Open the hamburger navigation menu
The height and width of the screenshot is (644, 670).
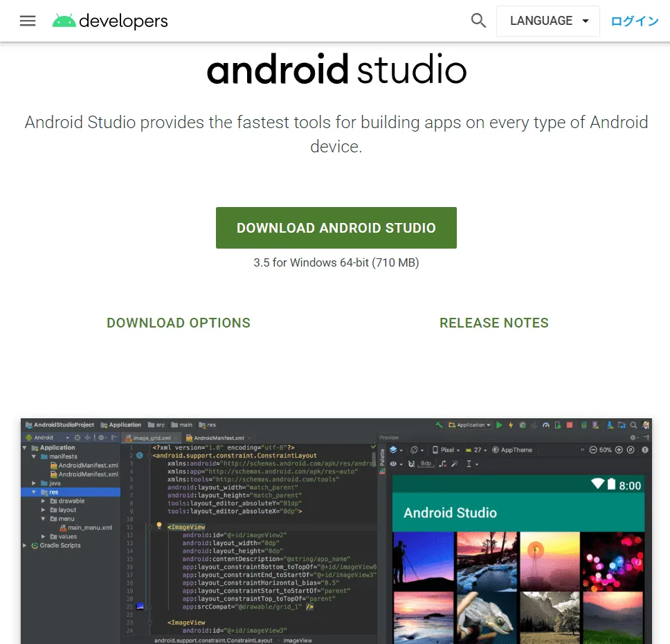point(28,21)
